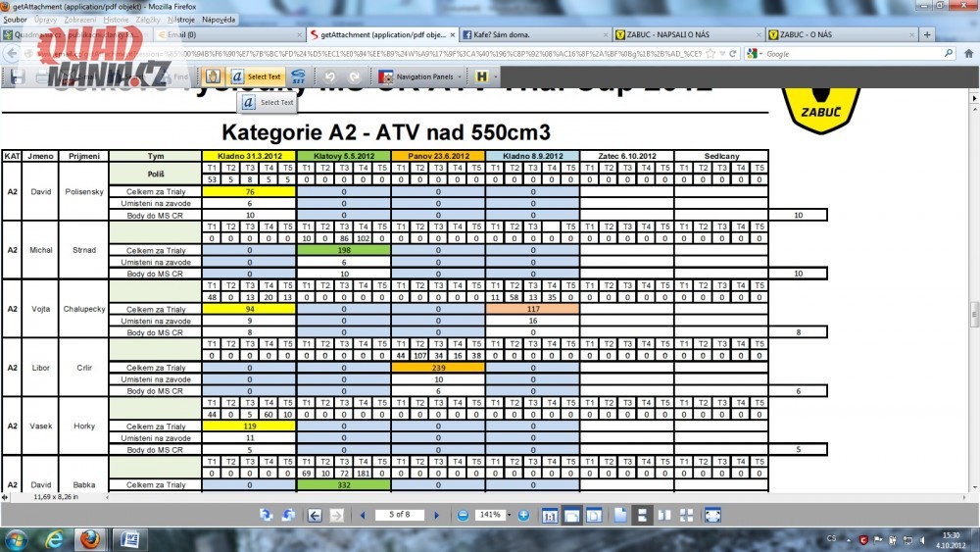The height and width of the screenshot is (552, 980).
Task: Click the rotate icon next to the previous view button
Action: (288, 515)
